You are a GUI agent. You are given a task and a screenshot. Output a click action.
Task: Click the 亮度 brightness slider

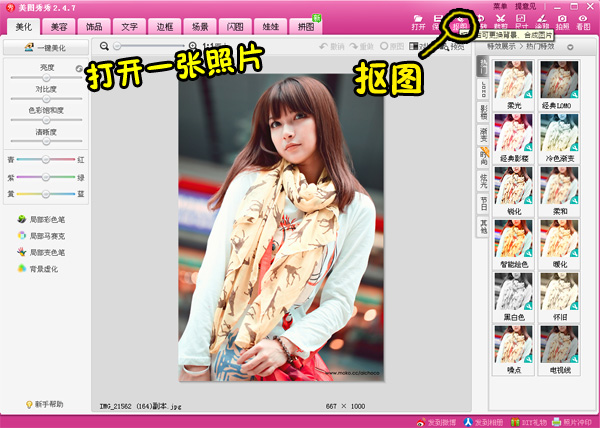click(x=44, y=79)
